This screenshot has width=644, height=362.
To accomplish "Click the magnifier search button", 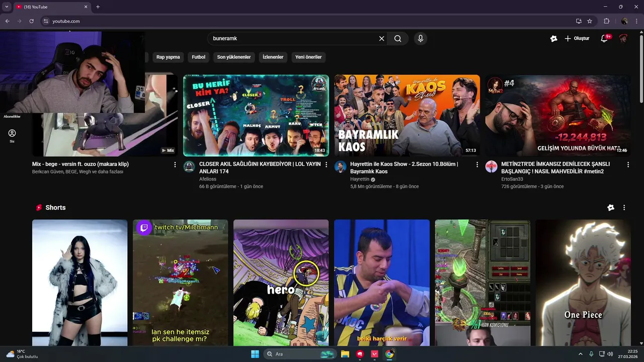I will click(397, 38).
